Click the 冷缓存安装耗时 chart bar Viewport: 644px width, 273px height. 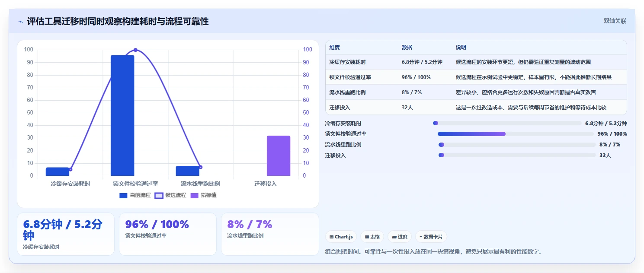point(58,171)
